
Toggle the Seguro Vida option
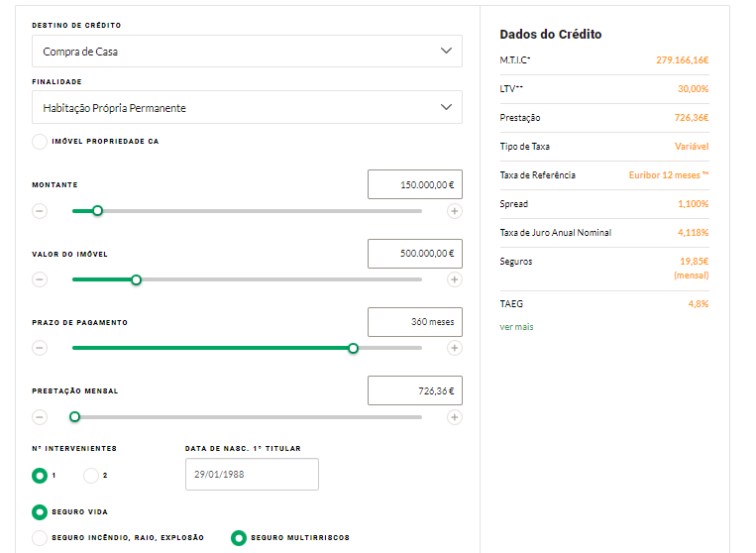(40, 512)
